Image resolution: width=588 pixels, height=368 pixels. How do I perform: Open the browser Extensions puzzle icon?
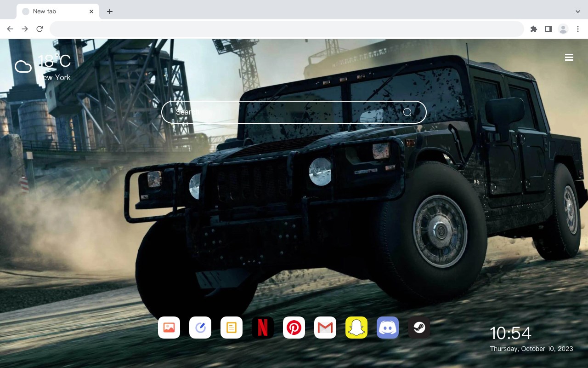[x=533, y=29]
